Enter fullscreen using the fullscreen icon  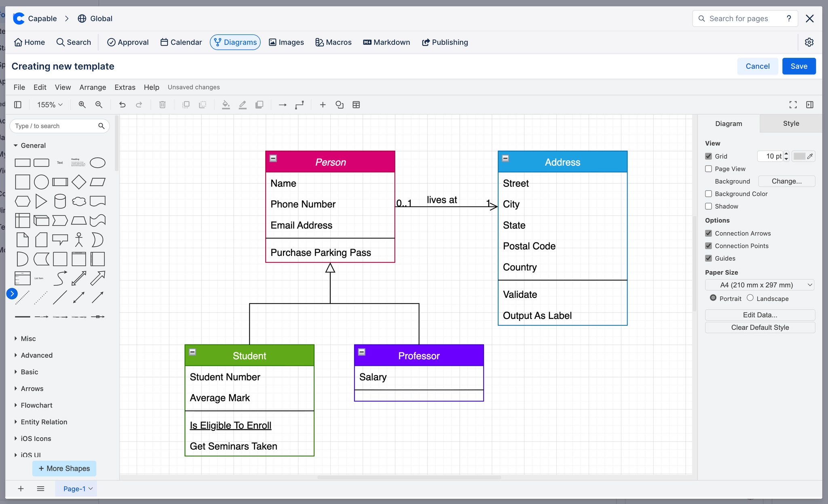click(x=793, y=104)
